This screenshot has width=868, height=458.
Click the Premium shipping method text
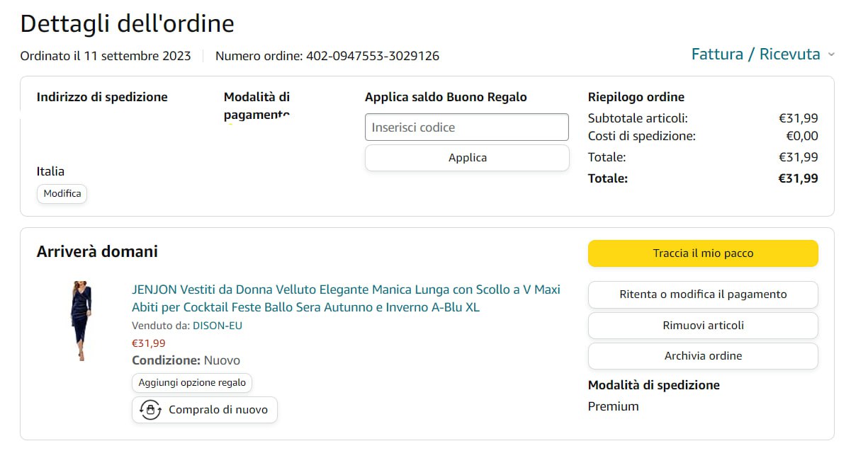pyautogui.click(x=614, y=406)
